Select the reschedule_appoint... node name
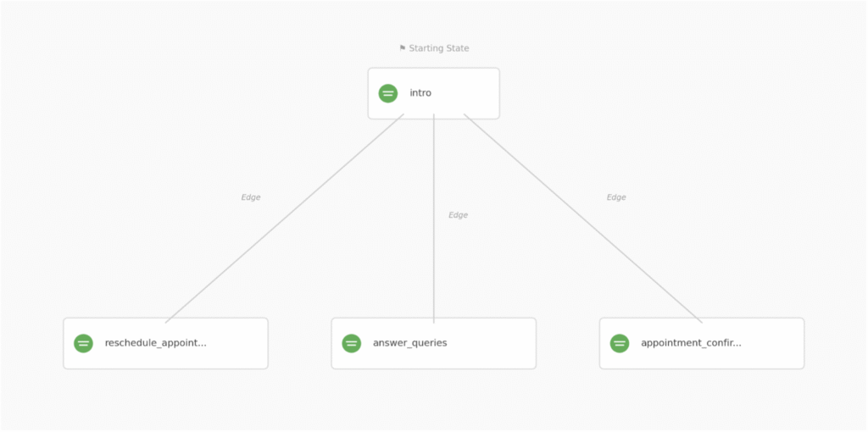The image size is (868, 432). (x=155, y=343)
